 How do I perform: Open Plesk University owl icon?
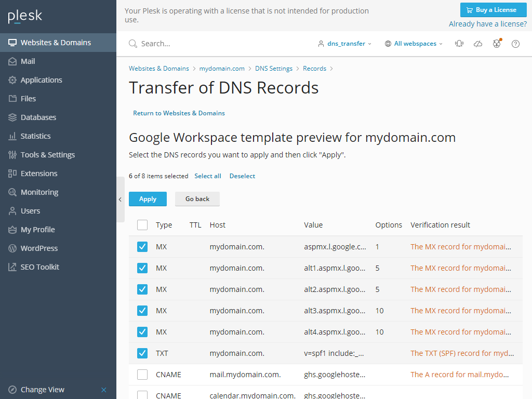tap(497, 44)
